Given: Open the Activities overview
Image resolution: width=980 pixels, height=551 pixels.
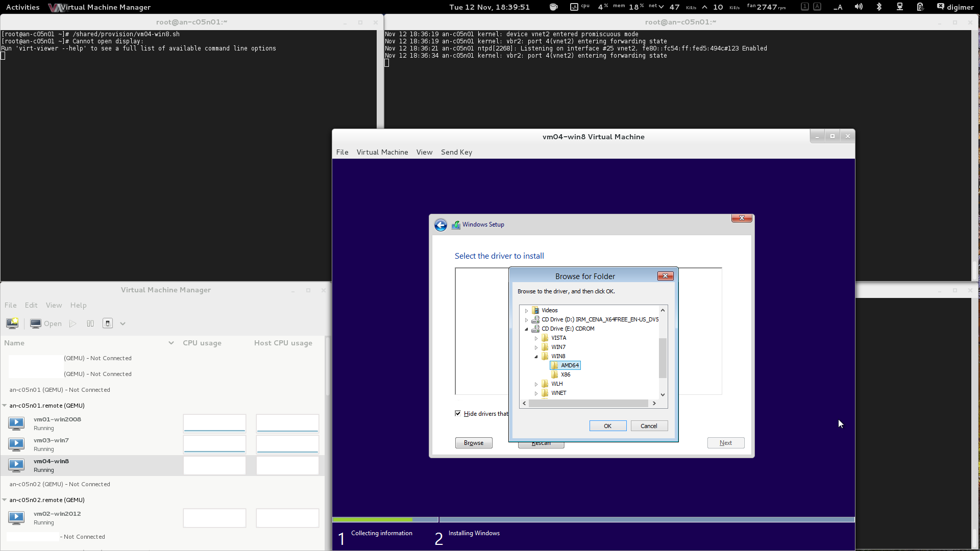Looking at the screenshot, I should (x=22, y=7).
